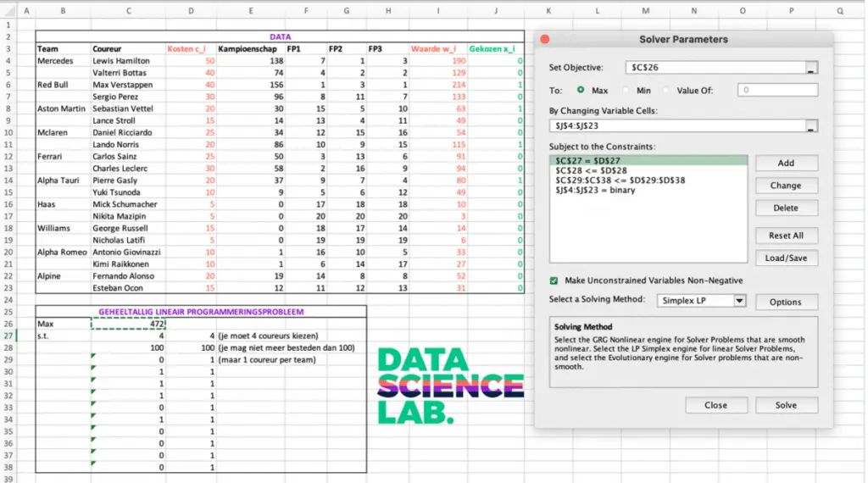Viewport: 868px width, 483px height.
Task: Open the Solving Method dropdown
Action: point(739,301)
